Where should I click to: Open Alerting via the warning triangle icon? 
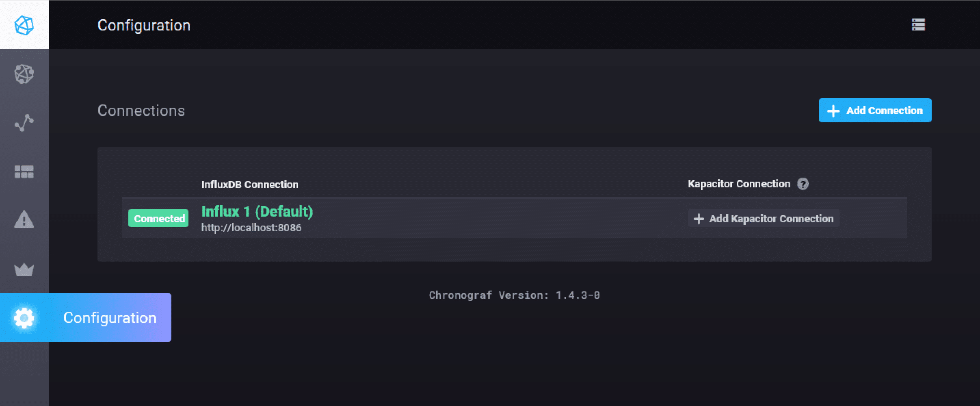tap(24, 220)
